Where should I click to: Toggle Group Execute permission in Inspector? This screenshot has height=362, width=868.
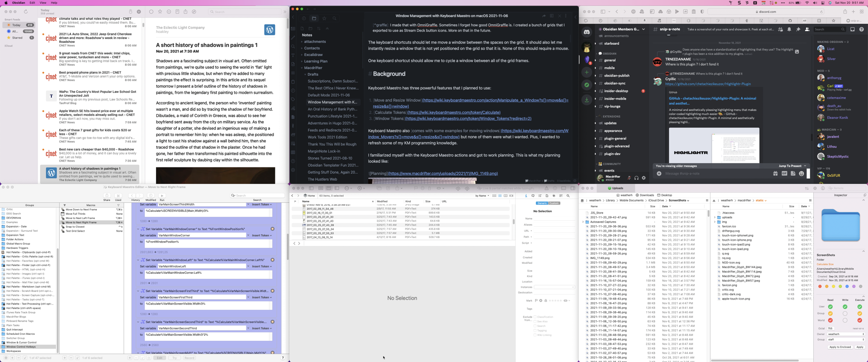pyautogui.click(x=859, y=314)
